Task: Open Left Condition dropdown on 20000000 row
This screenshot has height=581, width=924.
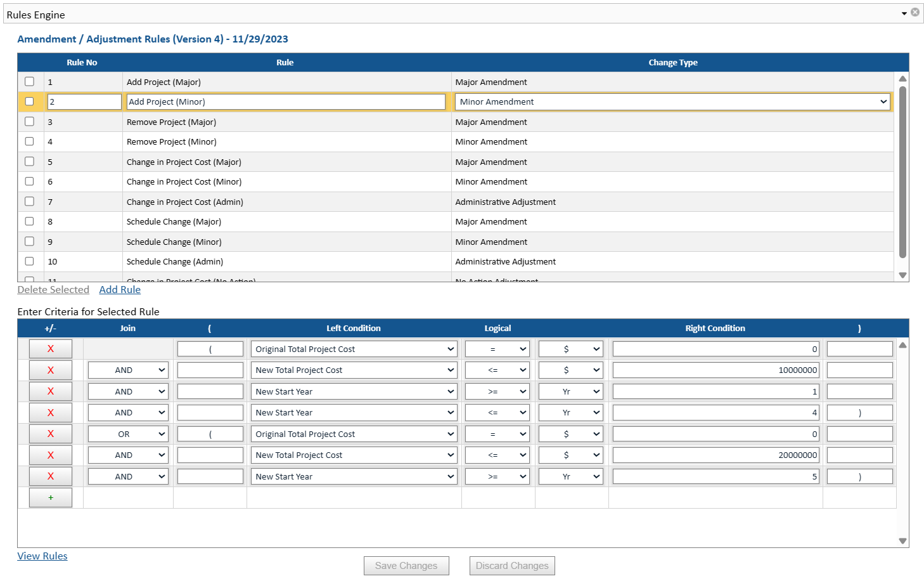Action: [x=354, y=455]
